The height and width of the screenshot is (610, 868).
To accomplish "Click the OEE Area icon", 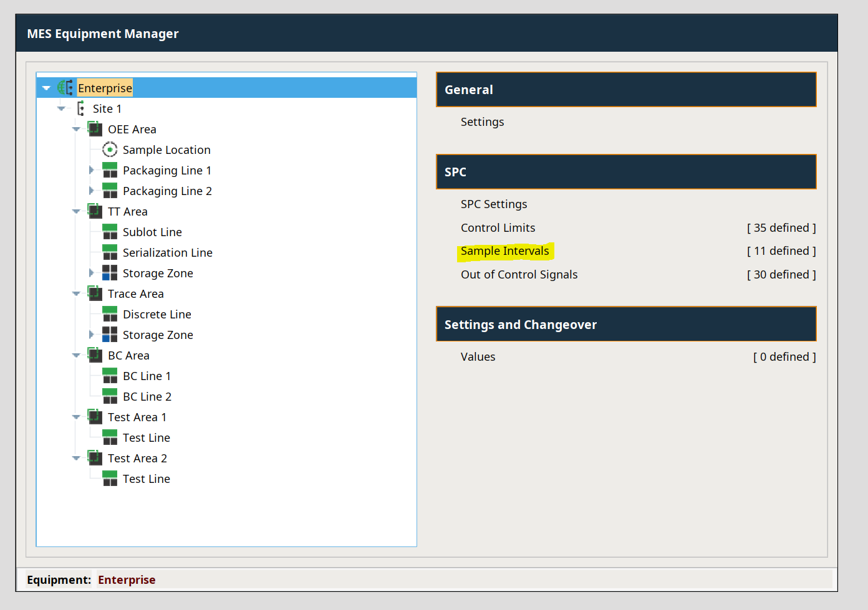I will [95, 129].
